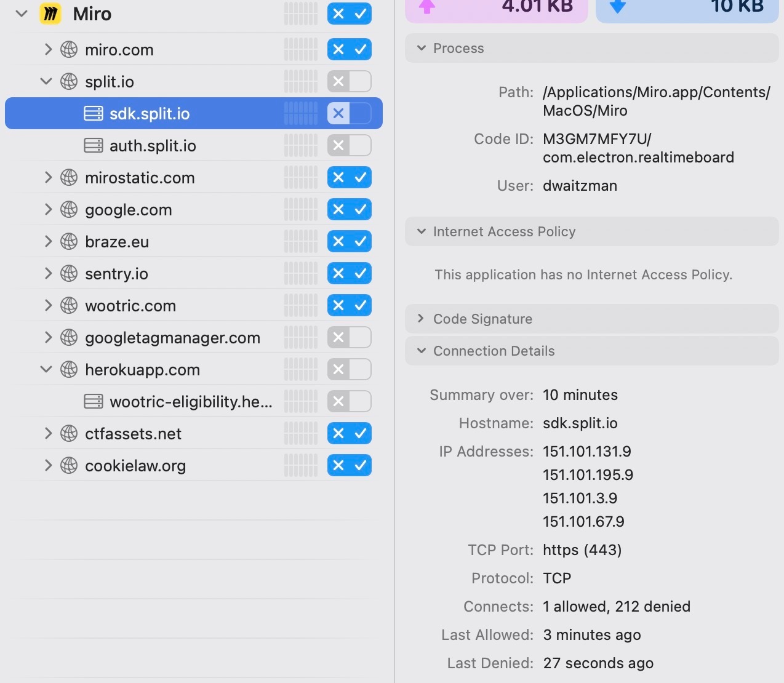Click the traffic meter bars for cookielaw.org
The width and height of the screenshot is (784, 683).
[x=301, y=465]
